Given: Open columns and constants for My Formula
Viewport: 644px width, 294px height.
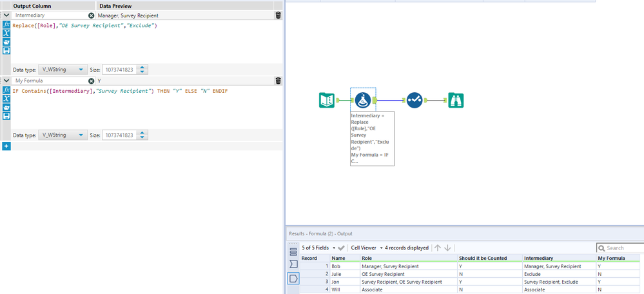Looking at the screenshot, I should (x=6, y=99).
